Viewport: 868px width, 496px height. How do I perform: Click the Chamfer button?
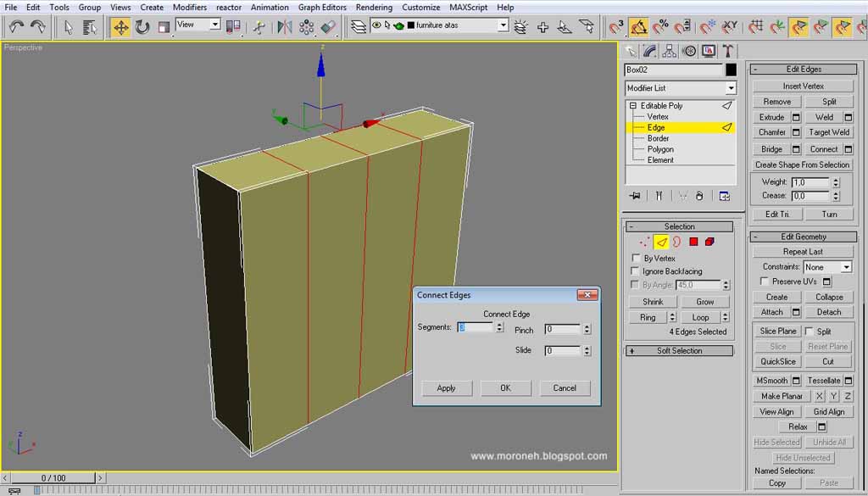click(x=771, y=132)
